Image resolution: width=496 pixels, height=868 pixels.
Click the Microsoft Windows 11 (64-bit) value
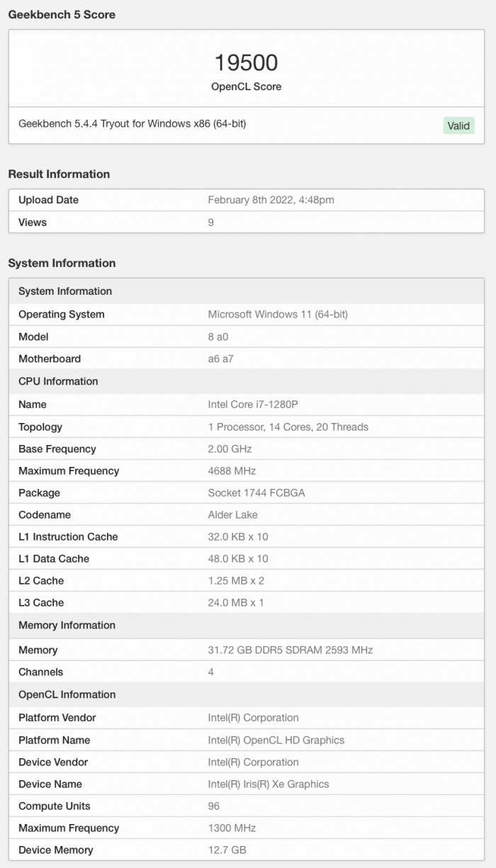[278, 314]
